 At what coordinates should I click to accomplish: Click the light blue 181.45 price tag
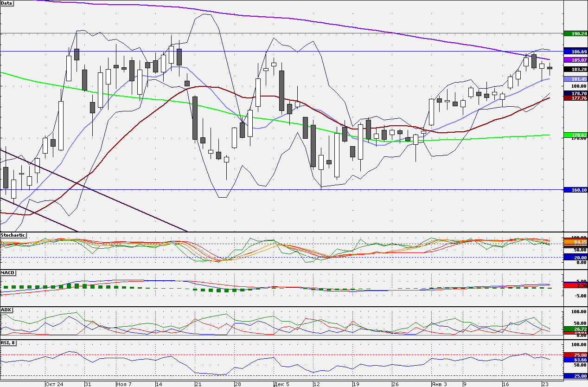pyautogui.click(x=575, y=79)
